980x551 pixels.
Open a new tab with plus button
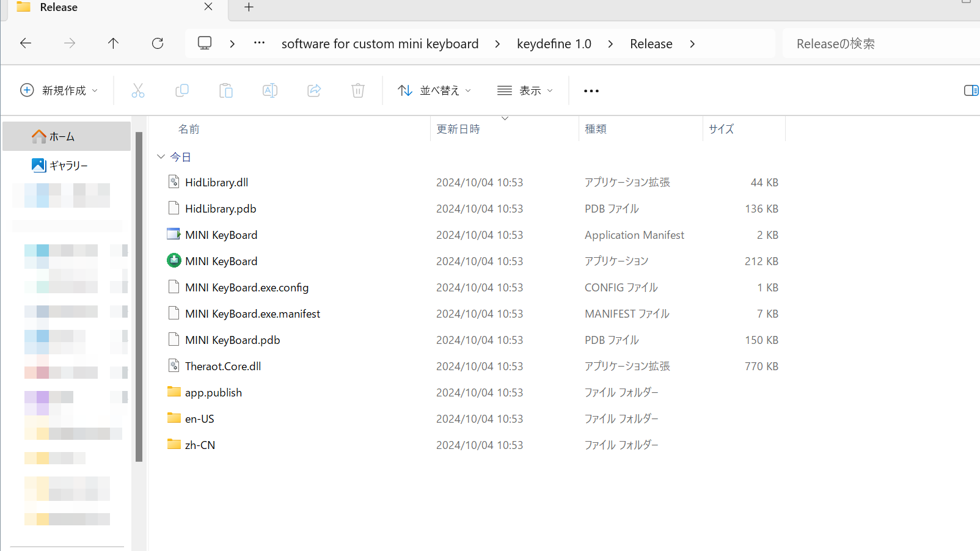249,7
